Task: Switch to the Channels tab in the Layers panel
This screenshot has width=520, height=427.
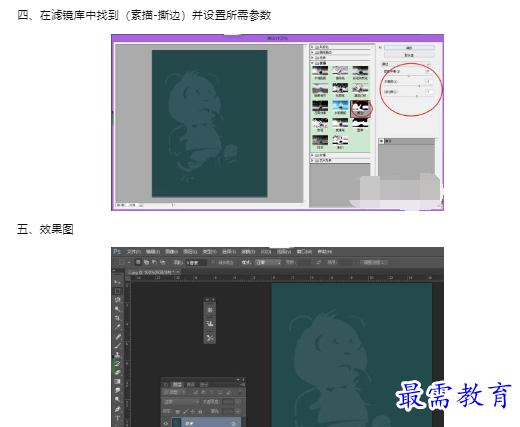Action: point(190,385)
